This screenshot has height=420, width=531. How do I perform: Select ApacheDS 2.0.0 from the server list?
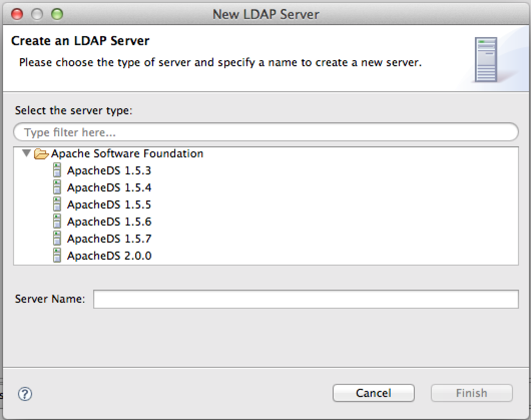click(109, 256)
